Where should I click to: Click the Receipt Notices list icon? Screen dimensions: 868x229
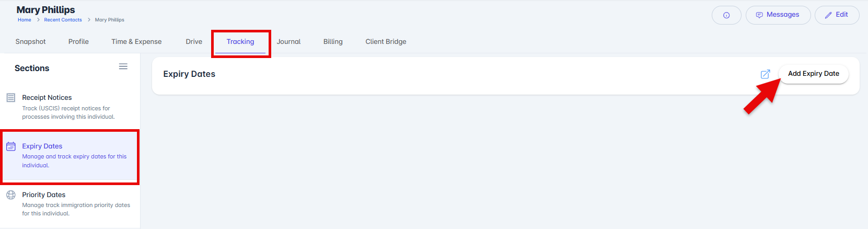(x=10, y=98)
